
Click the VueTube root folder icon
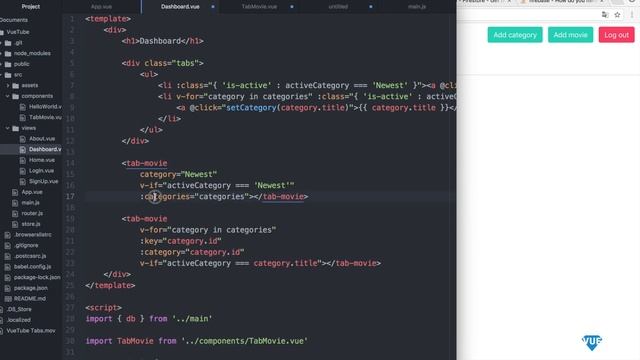click(2, 32)
